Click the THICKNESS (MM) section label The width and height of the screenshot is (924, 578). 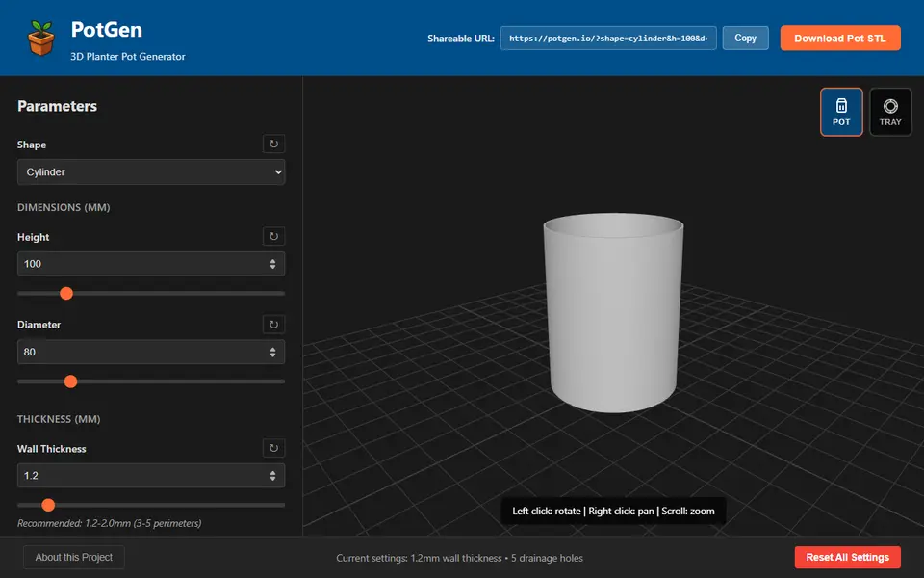(59, 419)
